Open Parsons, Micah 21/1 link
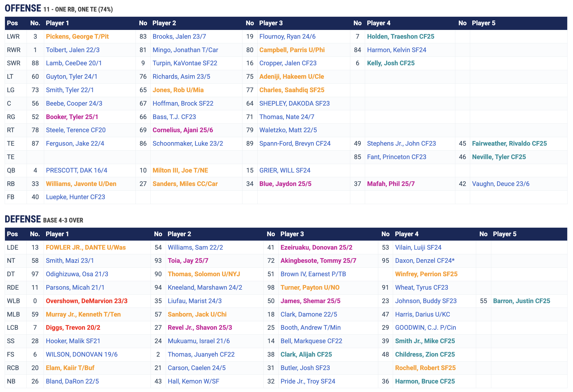Image resolution: width=573 pixels, height=392 pixels. click(75, 287)
